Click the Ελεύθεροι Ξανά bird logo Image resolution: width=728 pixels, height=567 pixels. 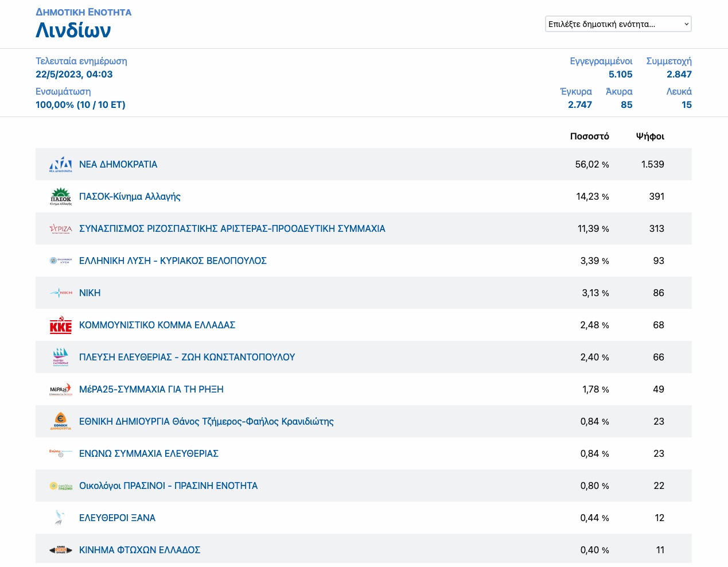pos(61,518)
